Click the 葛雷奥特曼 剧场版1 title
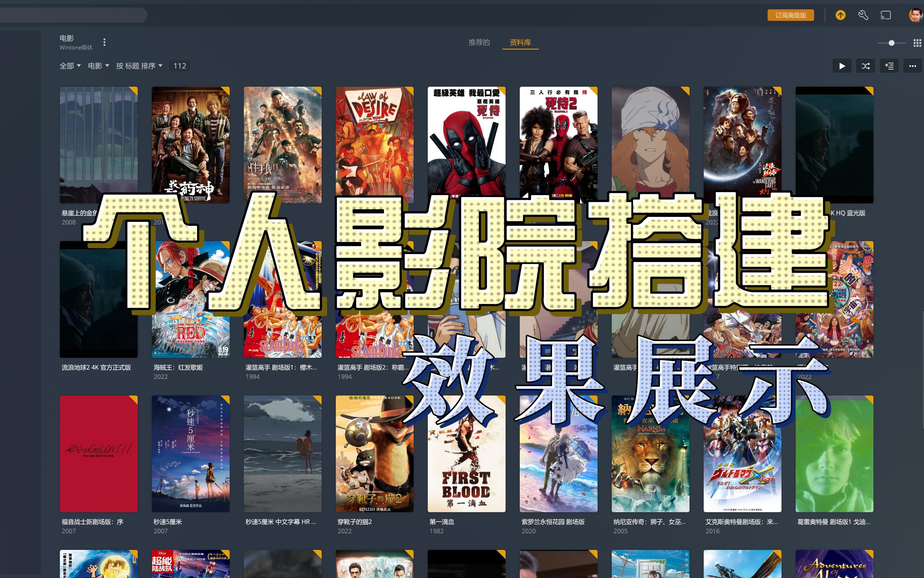The width and height of the screenshot is (924, 578). (x=834, y=522)
